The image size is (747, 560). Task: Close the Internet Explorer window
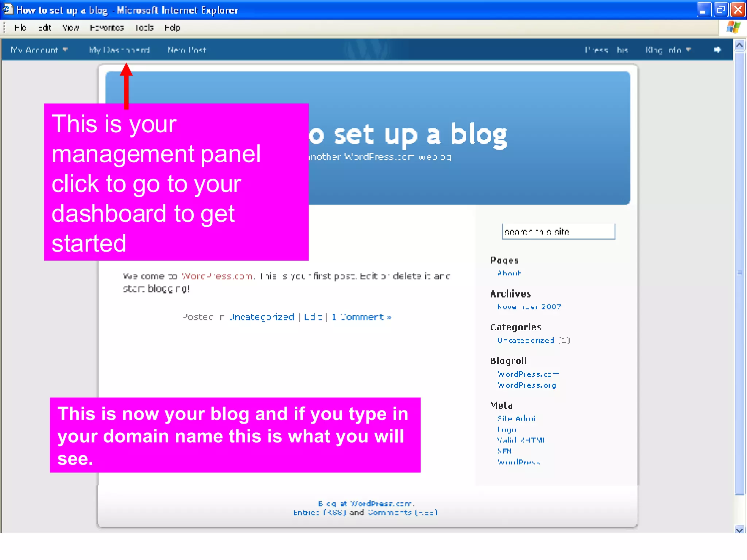pos(738,9)
